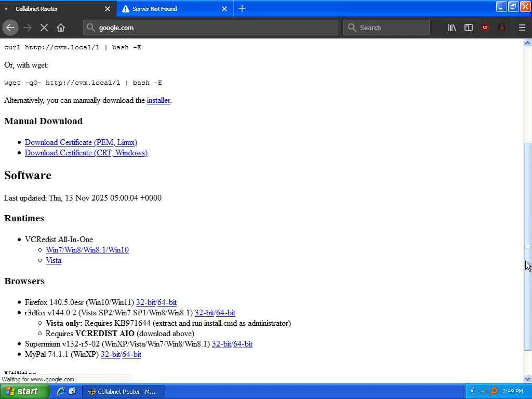Click the first system tray icon
The height and width of the screenshot is (399, 532).
tap(474, 392)
